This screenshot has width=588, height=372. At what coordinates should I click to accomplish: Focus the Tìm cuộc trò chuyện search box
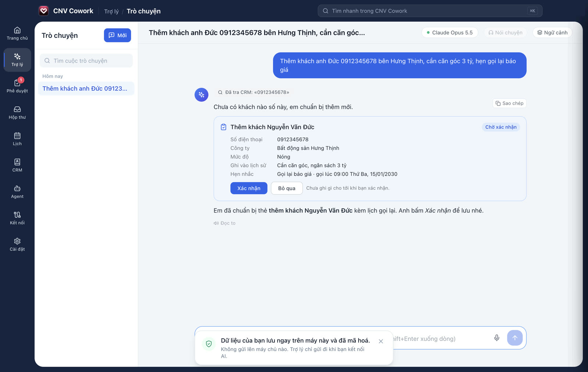86,61
